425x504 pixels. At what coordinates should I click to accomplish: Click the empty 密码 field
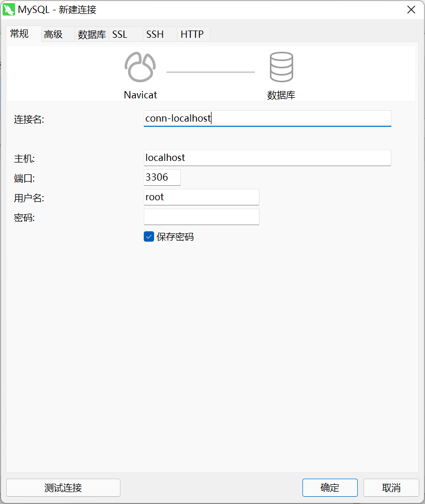coord(202,217)
